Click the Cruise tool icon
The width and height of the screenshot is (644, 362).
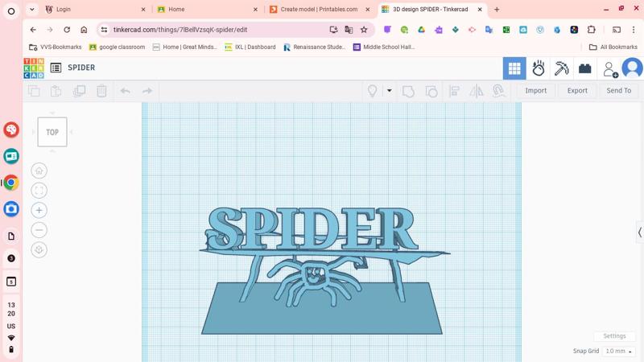(498, 91)
